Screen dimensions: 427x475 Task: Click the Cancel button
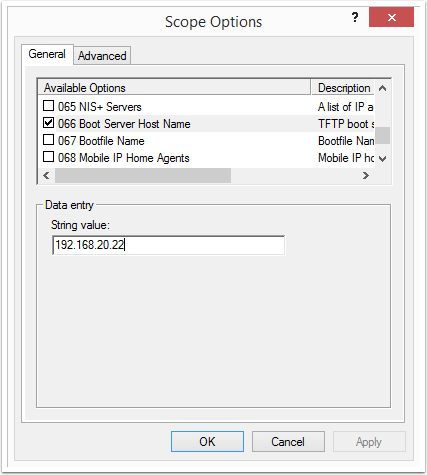pyautogui.click(x=288, y=442)
